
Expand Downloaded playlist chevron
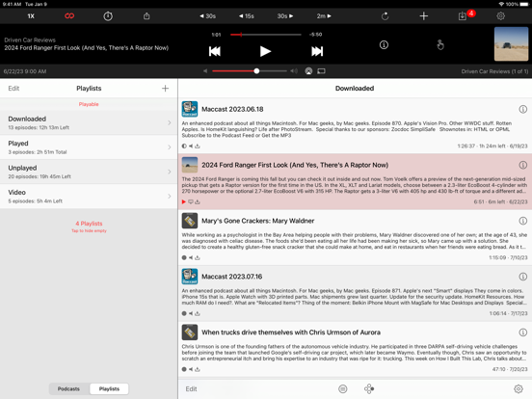click(x=170, y=122)
